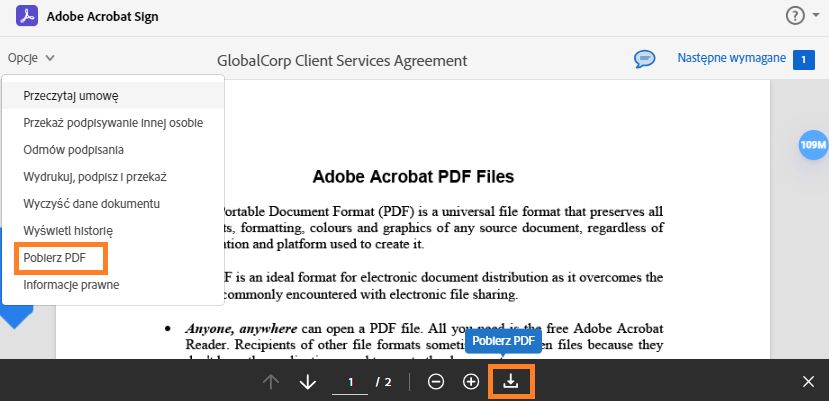The height and width of the screenshot is (401, 829).
Task: Click the GlobalCorp Client Services Agreement title
Action: tap(342, 61)
